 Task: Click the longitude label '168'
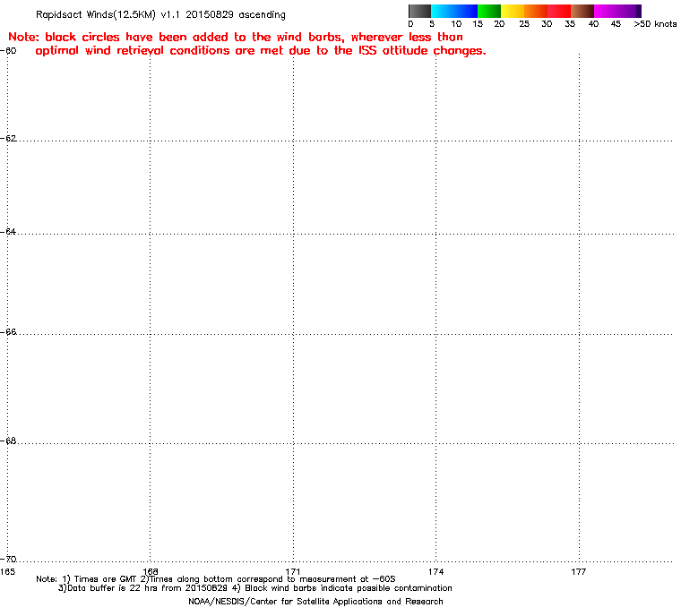click(151, 571)
